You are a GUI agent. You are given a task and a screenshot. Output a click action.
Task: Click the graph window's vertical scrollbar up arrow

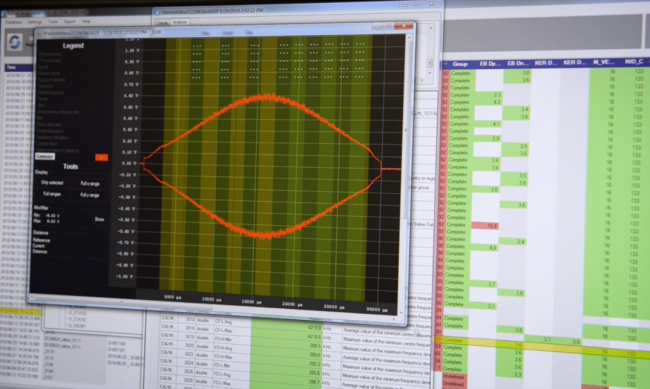[409, 37]
